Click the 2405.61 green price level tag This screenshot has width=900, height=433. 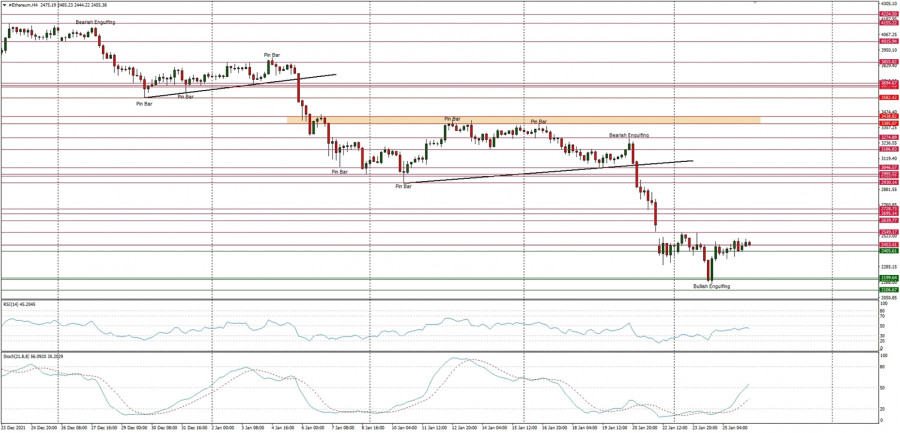pyautogui.click(x=889, y=251)
